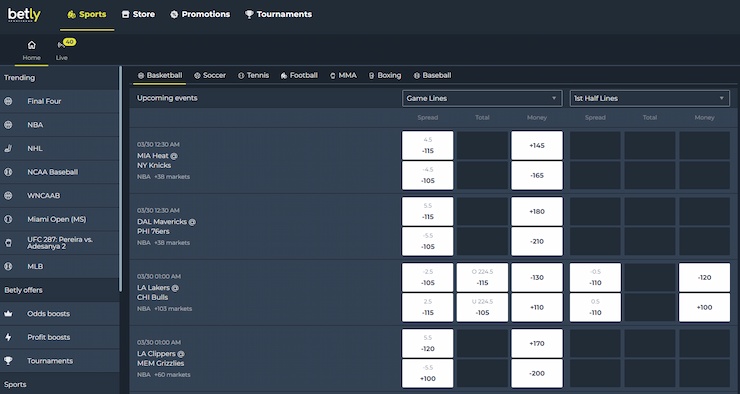Switch to the MMA tab
This screenshot has width=740, height=394.
343,75
